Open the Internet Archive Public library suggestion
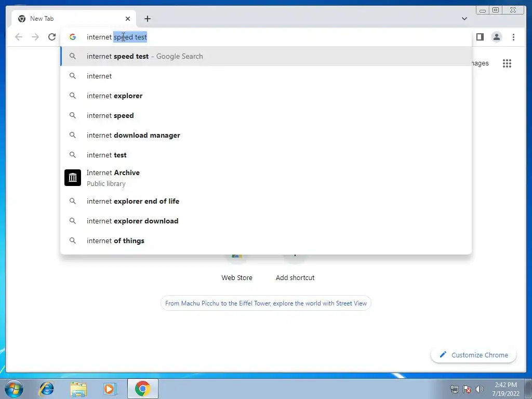The height and width of the screenshot is (399, 532). tap(266, 178)
